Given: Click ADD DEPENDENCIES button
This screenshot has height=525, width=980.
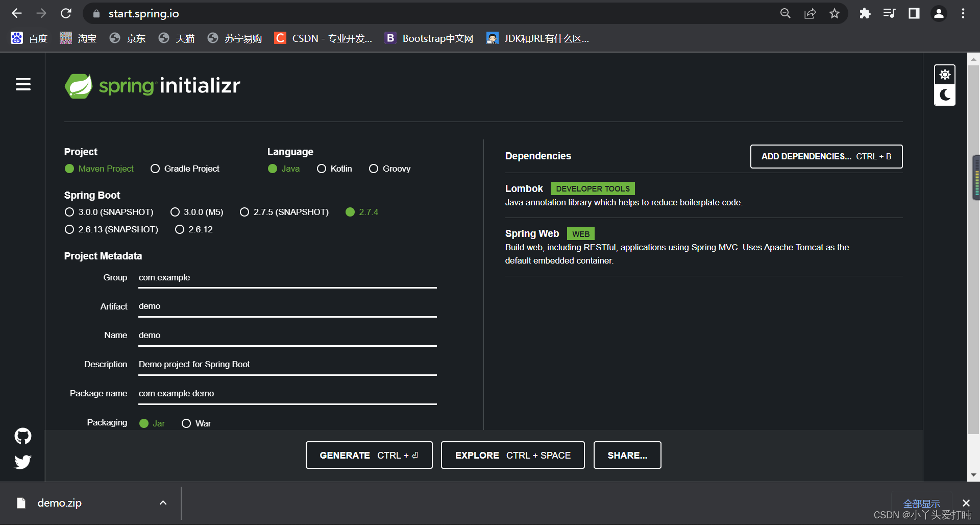Looking at the screenshot, I should pyautogui.click(x=826, y=156).
